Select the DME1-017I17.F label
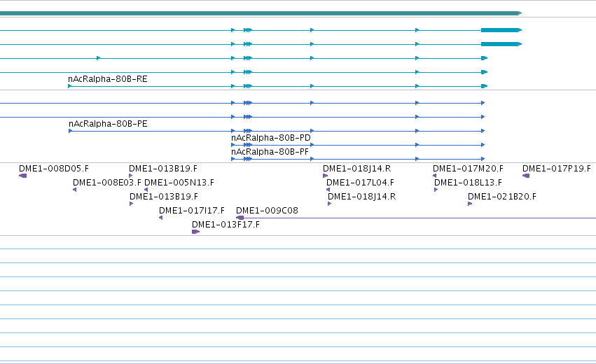 (x=192, y=211)
